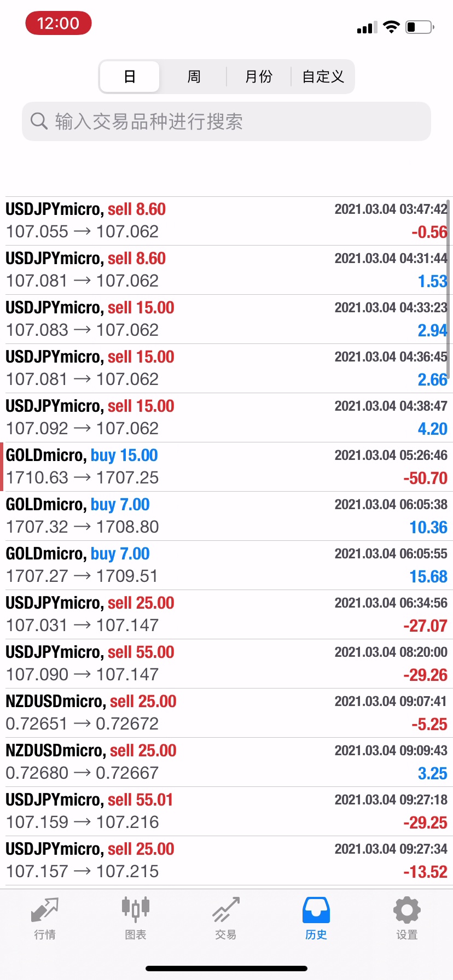
Task: Open the 交易 trade icon
Action: point(226,910)
